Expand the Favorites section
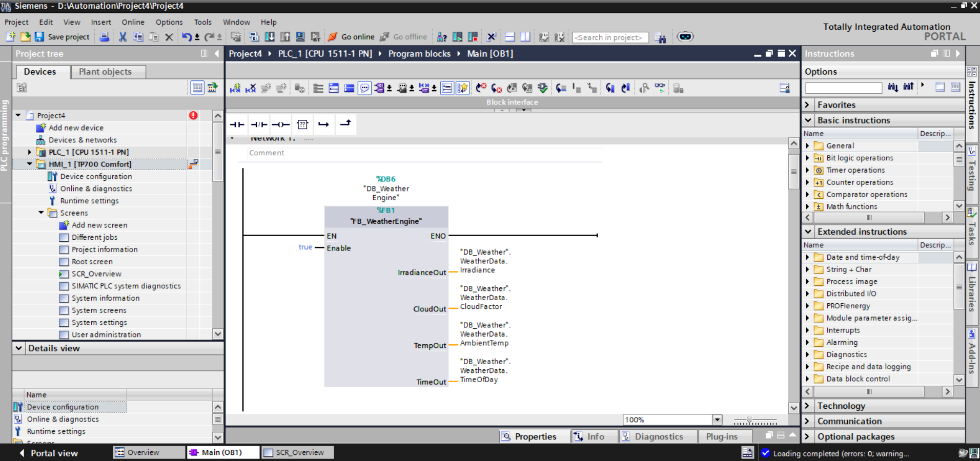The image size is (980, 461). (808, 105)
